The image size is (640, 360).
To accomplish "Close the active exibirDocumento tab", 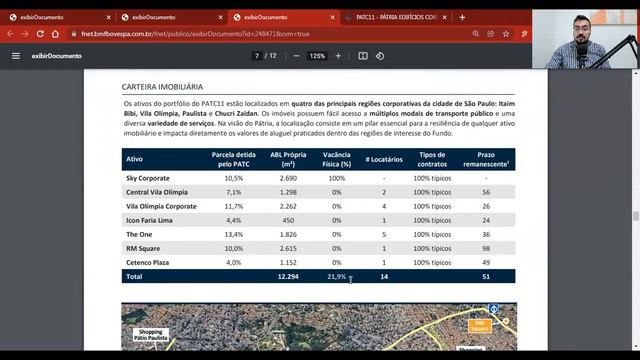I will point(333,18).
